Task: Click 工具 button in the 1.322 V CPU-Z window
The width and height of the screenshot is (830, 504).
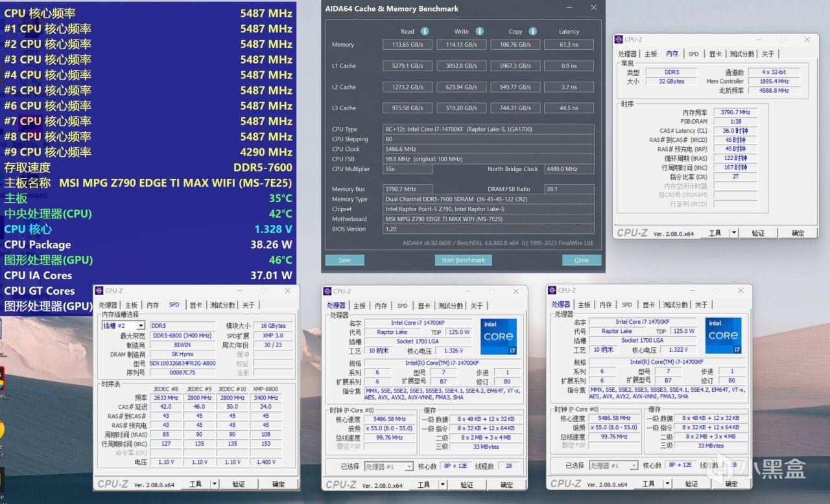Action: (x=648, y=484)
